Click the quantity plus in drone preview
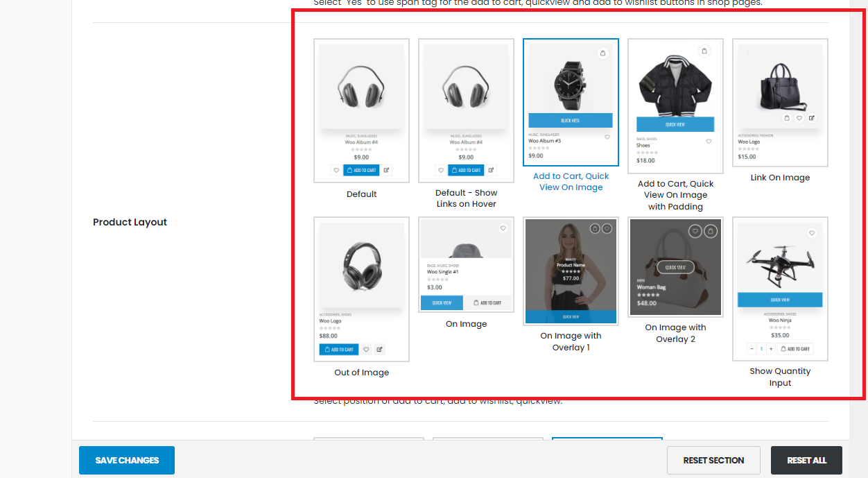 coord(771,349)
